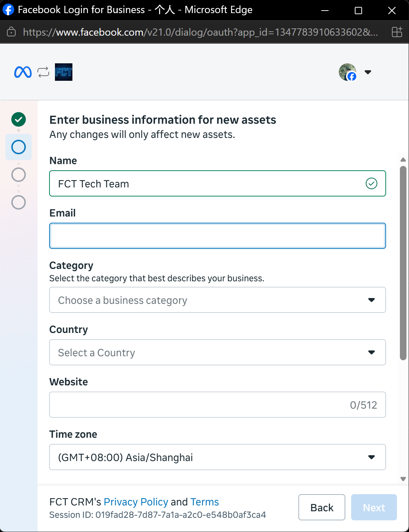The height and width of the screenshot is (532, 409).
Task: Click the Back button
Action: [322, 507]
